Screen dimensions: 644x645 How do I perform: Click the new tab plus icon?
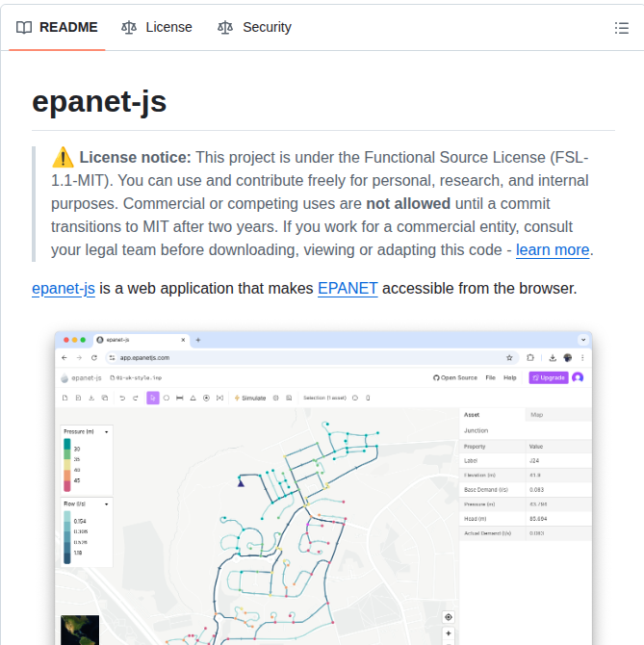(x=198, y=340)
